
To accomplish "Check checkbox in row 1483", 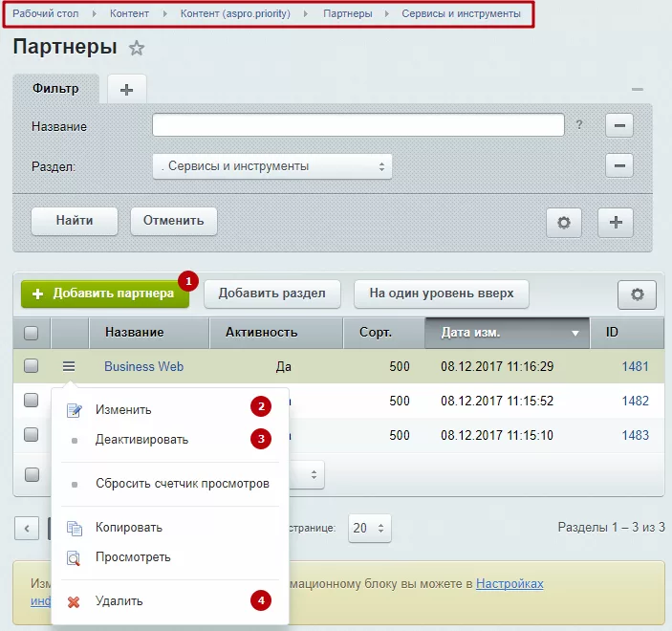I will [x=31, y=435].
